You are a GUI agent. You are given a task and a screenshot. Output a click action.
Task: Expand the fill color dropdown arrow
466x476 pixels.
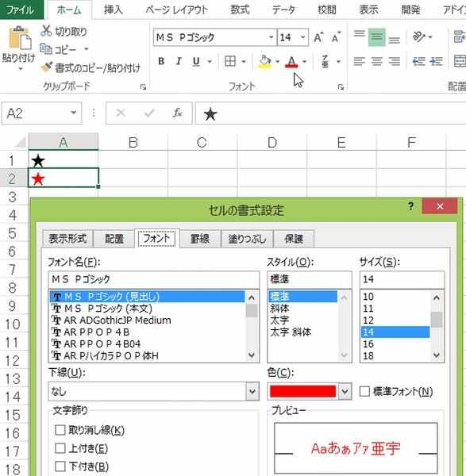pos(277,62)
